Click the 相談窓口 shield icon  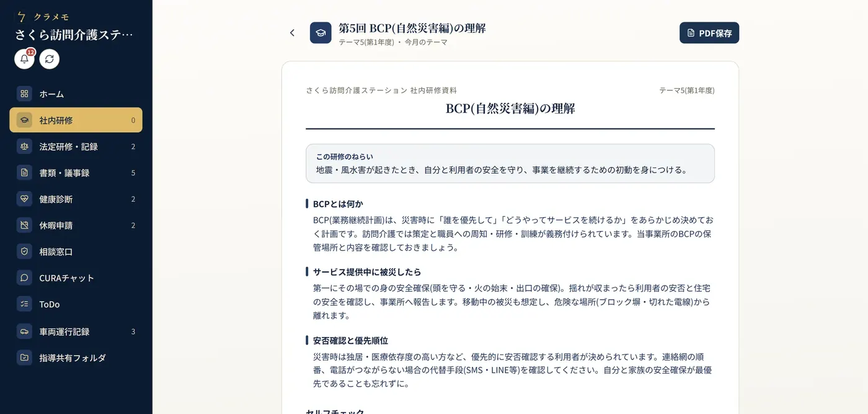(x=24, y=251)
